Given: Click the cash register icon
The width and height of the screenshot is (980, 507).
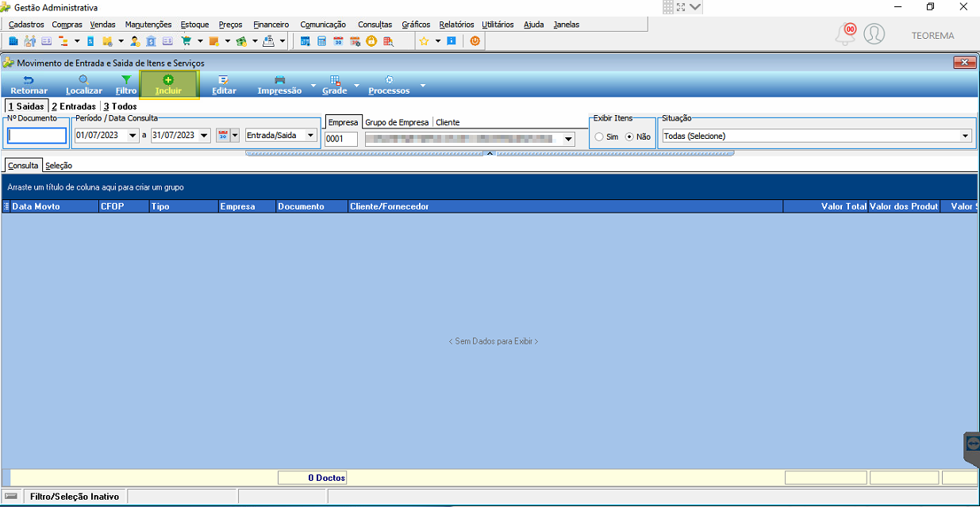Looking at the screenshot, I should (x=268, y=40).
